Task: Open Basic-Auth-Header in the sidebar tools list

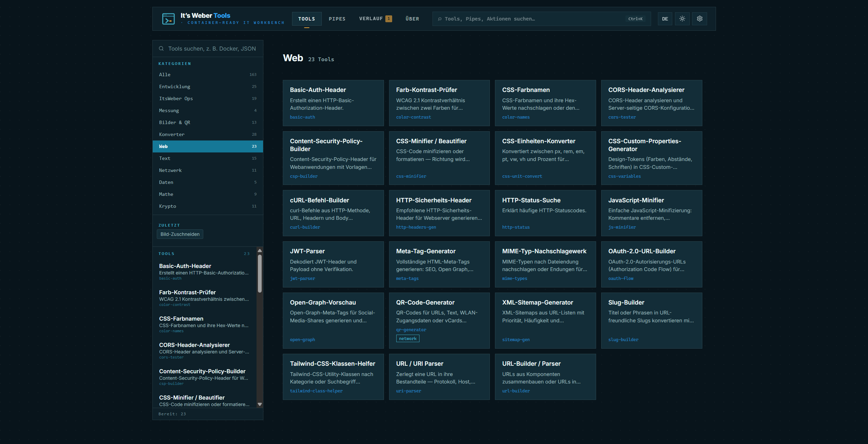Action: pyautogui.click(x=205, y=272)
